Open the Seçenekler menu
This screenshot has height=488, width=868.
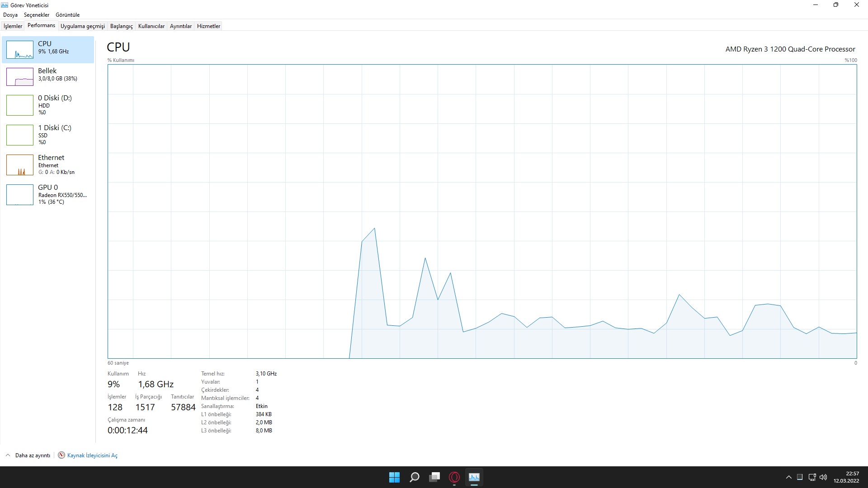pos(37,15)
